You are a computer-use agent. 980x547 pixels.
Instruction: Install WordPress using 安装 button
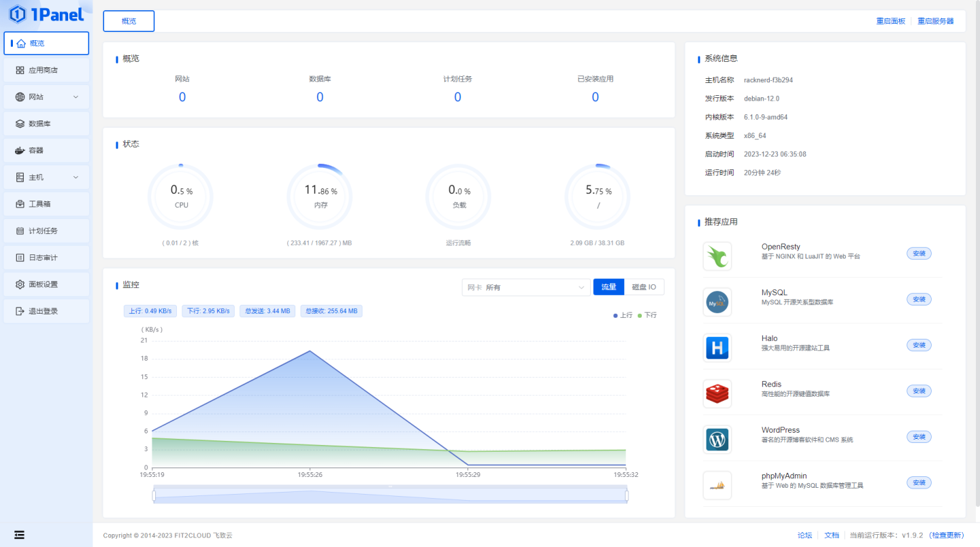point(919,437)
